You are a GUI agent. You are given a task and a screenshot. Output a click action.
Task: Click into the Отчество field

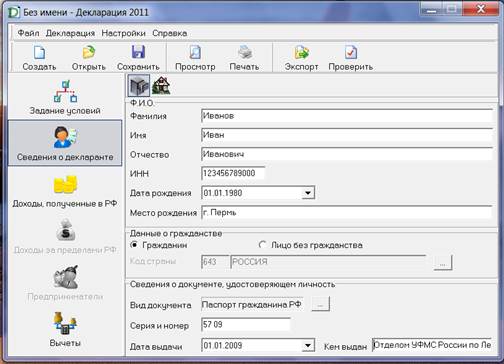pyautogui.click(x=347, y=154)
